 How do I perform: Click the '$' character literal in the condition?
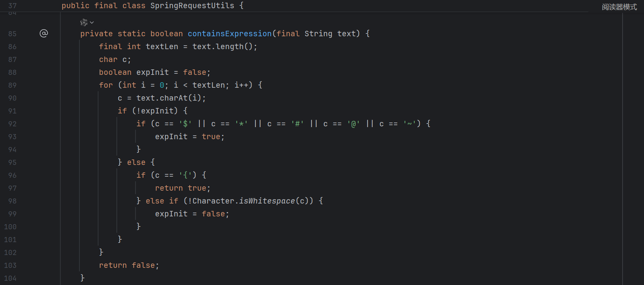click(x=185, y=124)
